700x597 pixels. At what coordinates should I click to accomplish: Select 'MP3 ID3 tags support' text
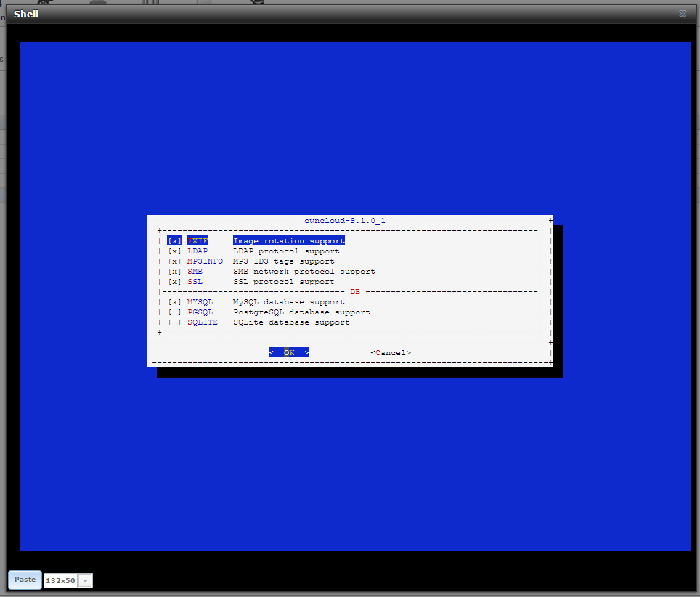coord(283,261)
